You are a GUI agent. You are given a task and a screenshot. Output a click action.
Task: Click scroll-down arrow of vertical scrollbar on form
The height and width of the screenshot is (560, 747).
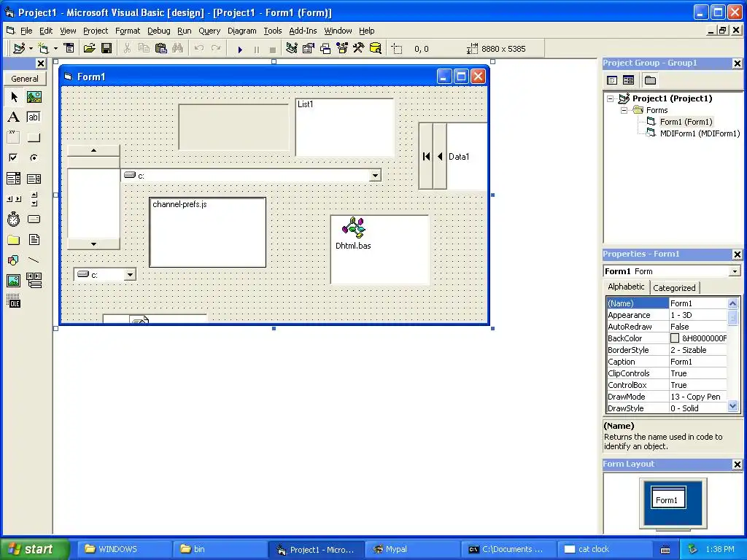point(94,244)
